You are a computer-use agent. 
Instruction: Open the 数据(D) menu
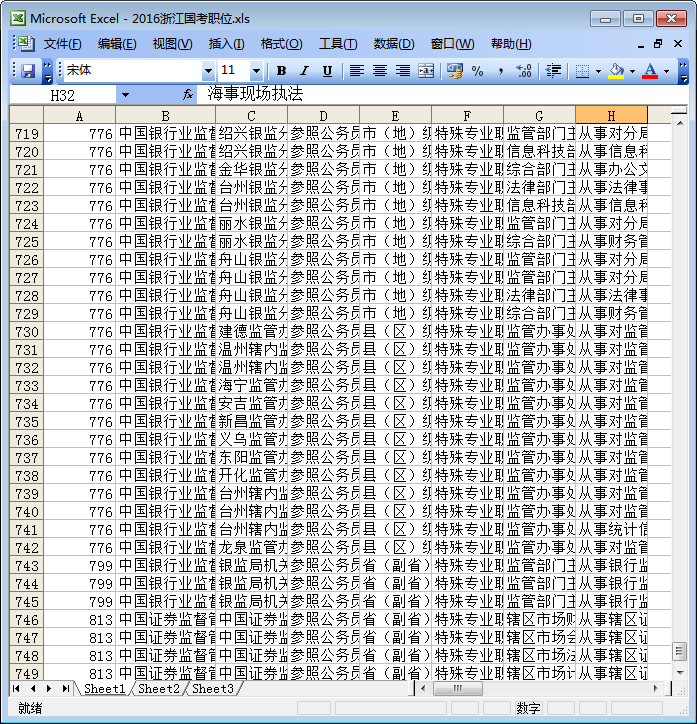[x=394, y=44]
